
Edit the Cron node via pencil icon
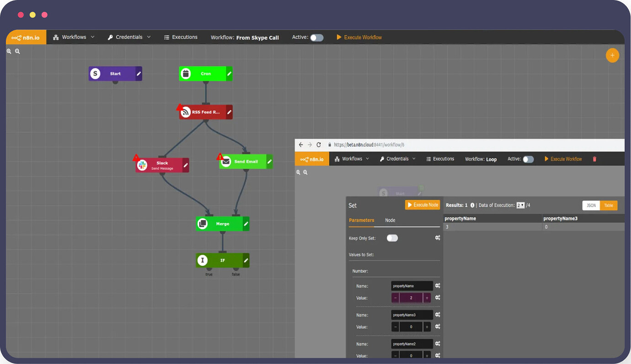pos(230,74)
